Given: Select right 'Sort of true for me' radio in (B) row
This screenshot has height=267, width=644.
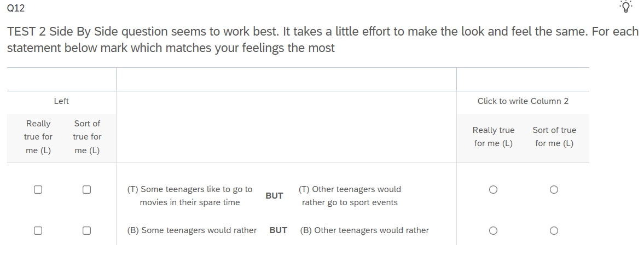Looking at the screenshot, I should (x=554, y=230).
